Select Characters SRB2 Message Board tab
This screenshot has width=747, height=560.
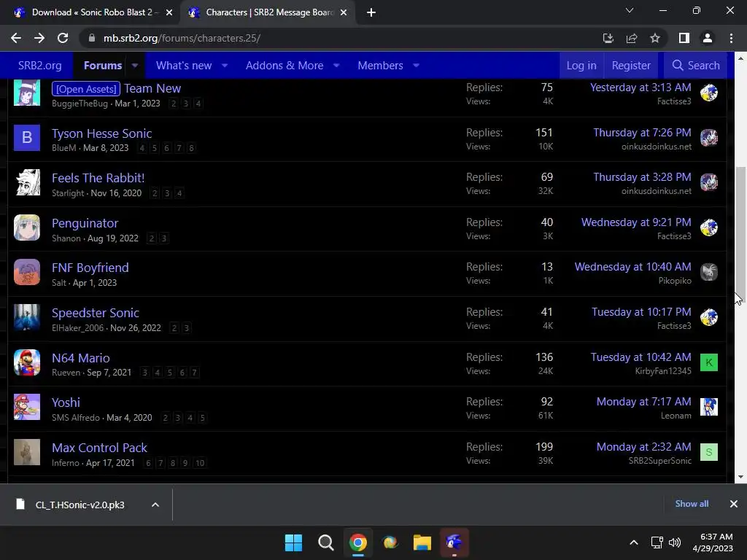tap(267, 12)
